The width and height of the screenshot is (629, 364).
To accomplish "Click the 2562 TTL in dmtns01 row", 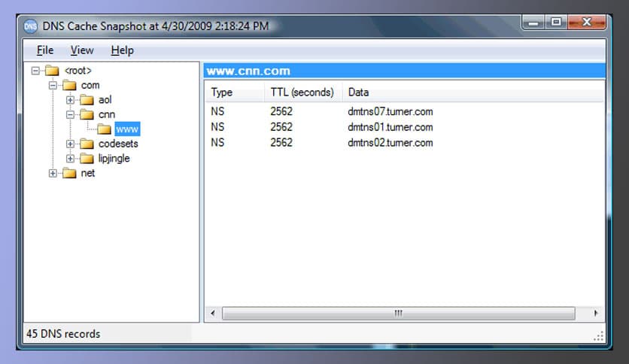I will (281, 127).
